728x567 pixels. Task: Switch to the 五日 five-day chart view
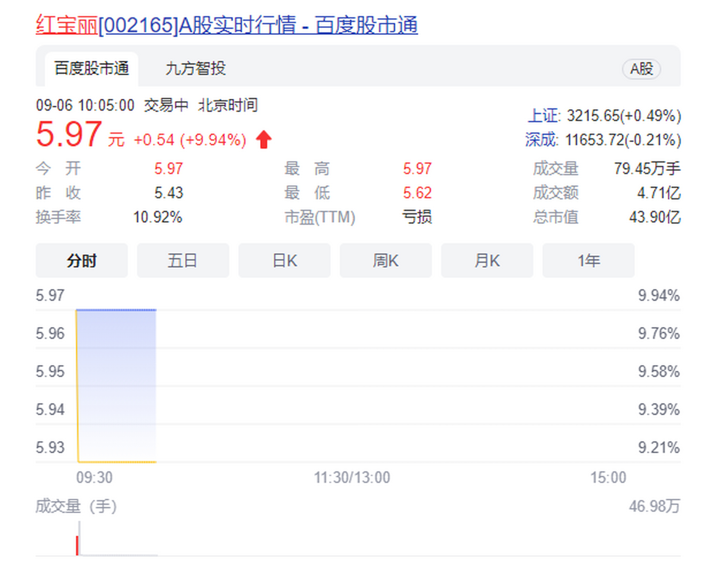[x=183, y=260]
